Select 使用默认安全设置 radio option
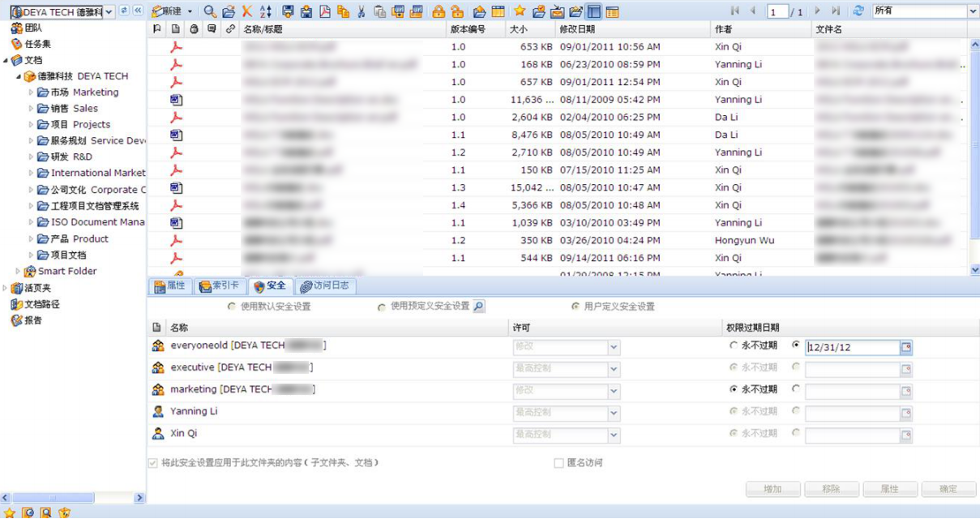 233,307
